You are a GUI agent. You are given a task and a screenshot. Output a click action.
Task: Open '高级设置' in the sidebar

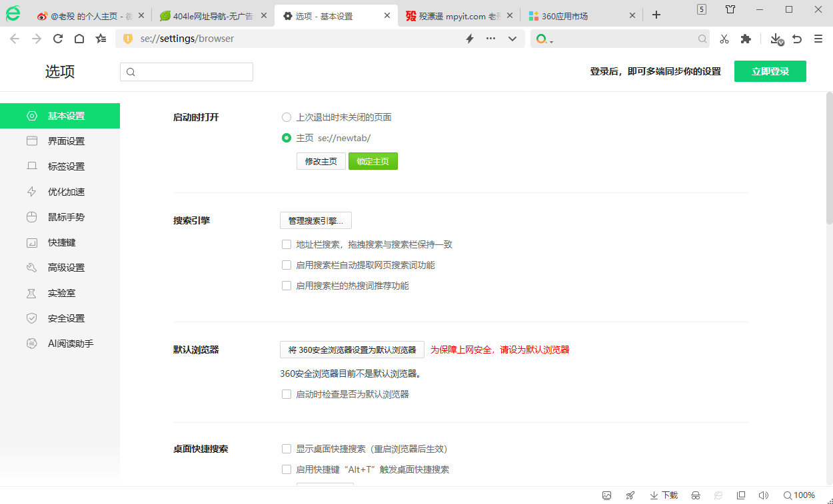[x=60, y=268]
